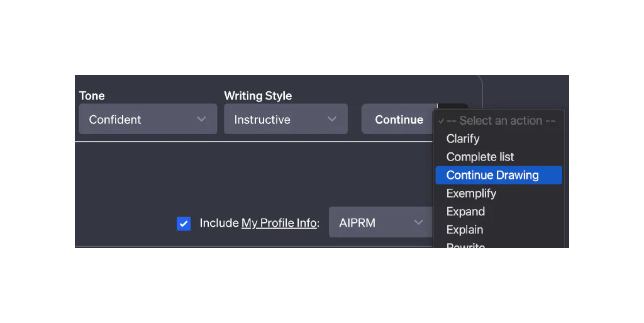Click the chevron arrow in the Tone dropdown

tap(201, 120)
